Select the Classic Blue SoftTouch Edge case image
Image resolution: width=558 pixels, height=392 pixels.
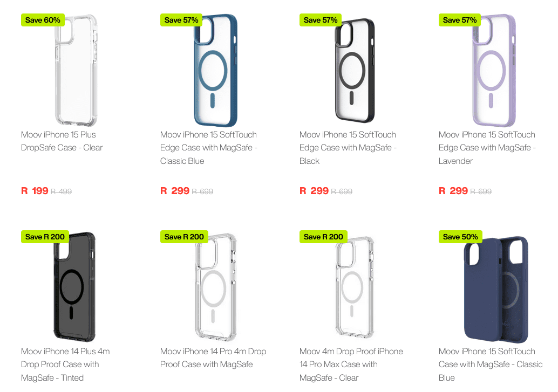tap(215, 70)
